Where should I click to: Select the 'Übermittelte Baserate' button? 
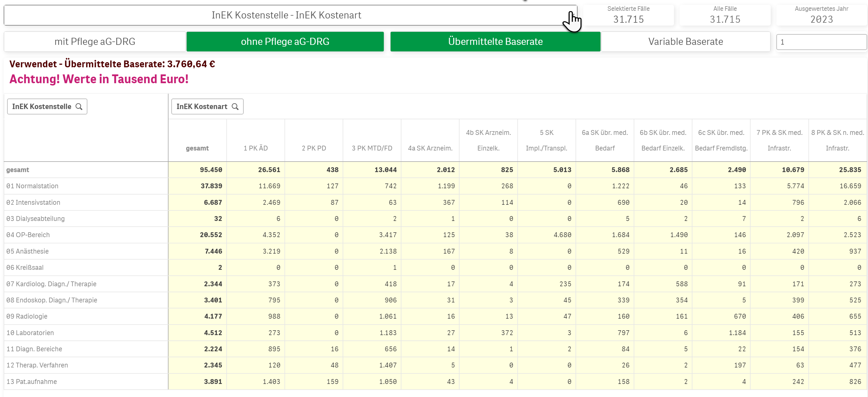(x=495, y=41)
